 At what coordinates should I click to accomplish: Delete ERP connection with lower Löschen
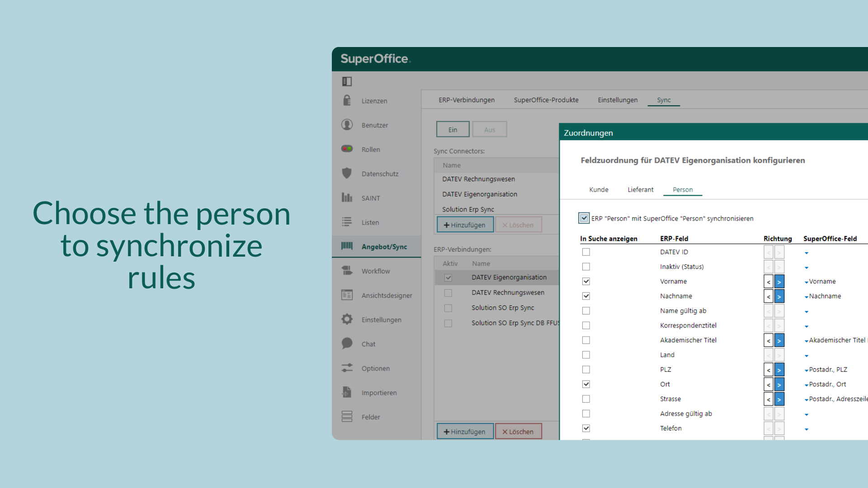[x=518, y=432]
